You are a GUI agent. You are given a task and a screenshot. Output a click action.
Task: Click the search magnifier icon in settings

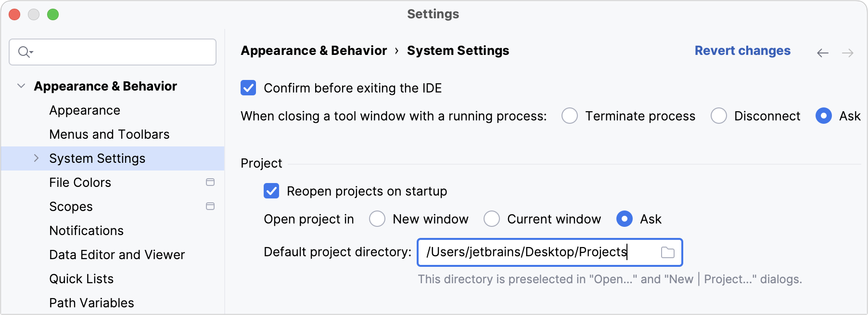click(24, 52)
